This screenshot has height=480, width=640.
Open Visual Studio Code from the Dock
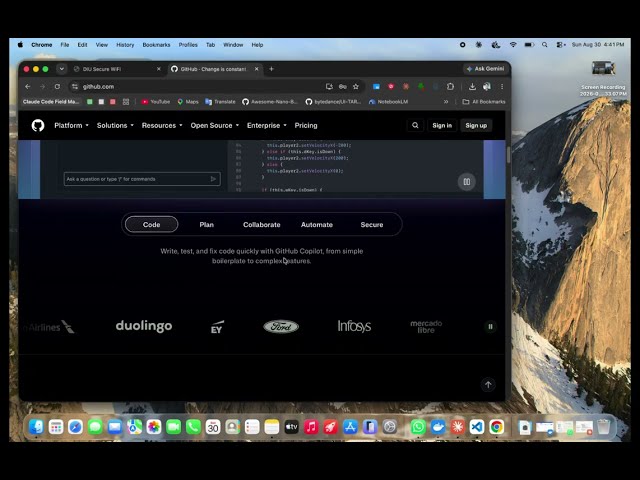click(477, 427)
